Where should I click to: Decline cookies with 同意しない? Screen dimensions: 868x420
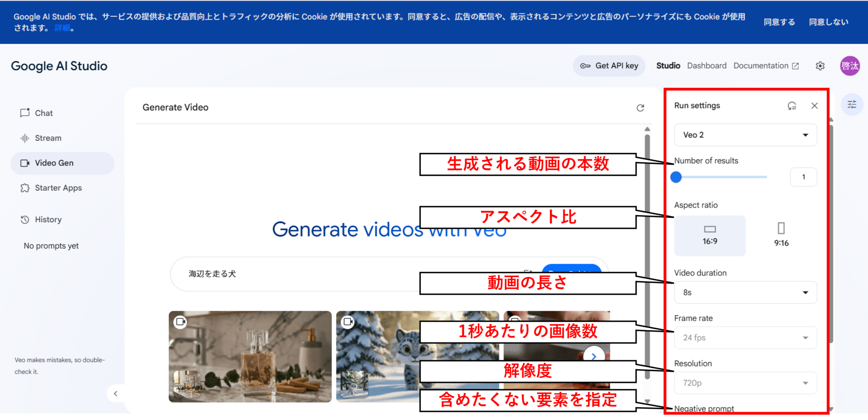click(829, 22)
